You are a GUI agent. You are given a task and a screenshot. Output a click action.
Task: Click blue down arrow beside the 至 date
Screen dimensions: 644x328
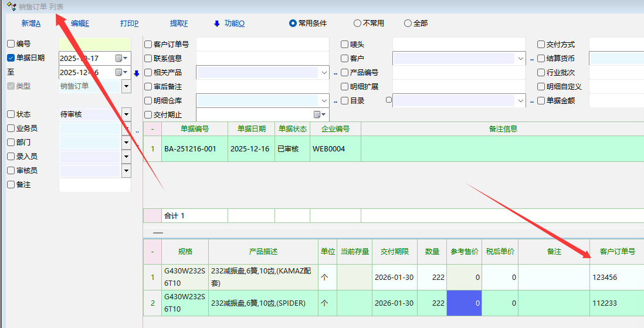[137, 73]
